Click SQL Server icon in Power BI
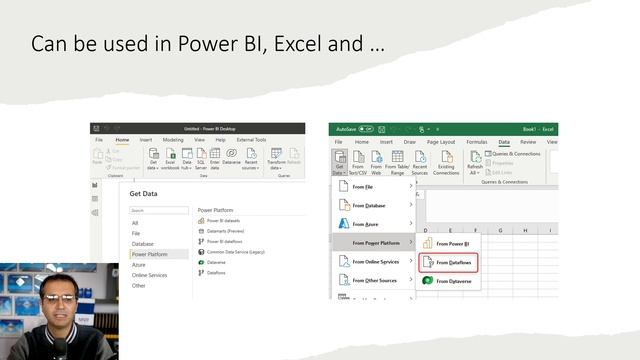 [x=201, y=159]
